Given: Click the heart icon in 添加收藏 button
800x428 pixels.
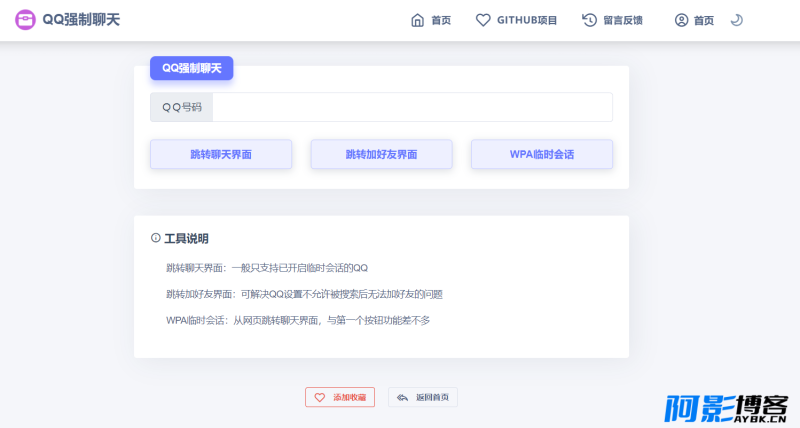Looking at the screenshot, I should (x=319, y=397).
